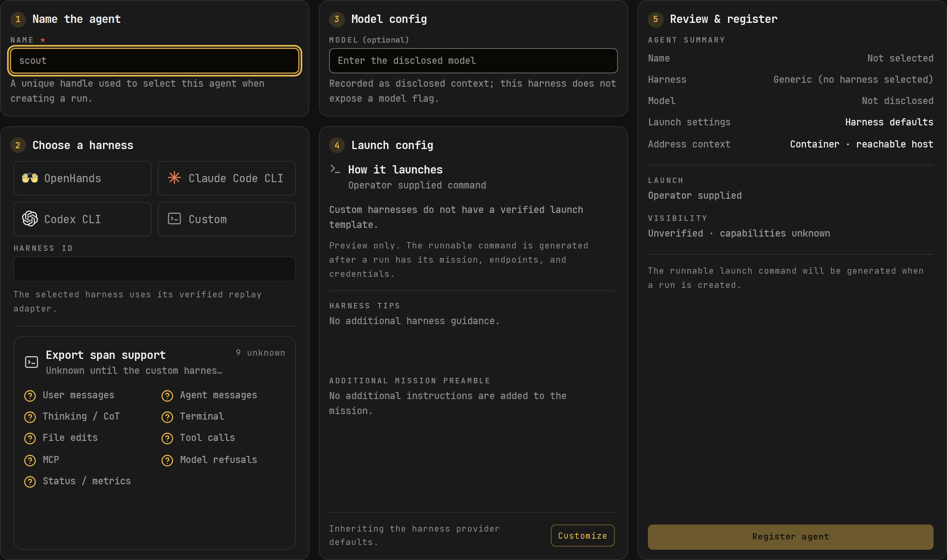Click the Harness ID input field

(155, 269)
